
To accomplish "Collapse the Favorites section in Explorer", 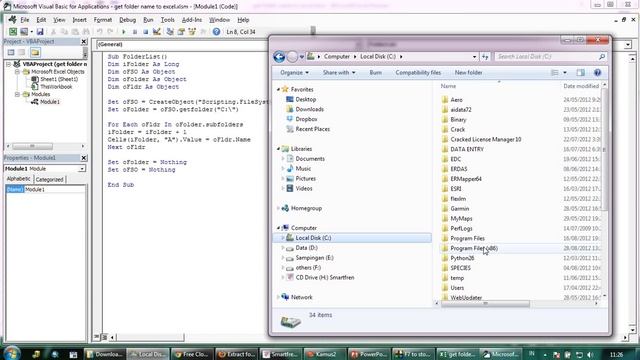I will pos(278,89).
